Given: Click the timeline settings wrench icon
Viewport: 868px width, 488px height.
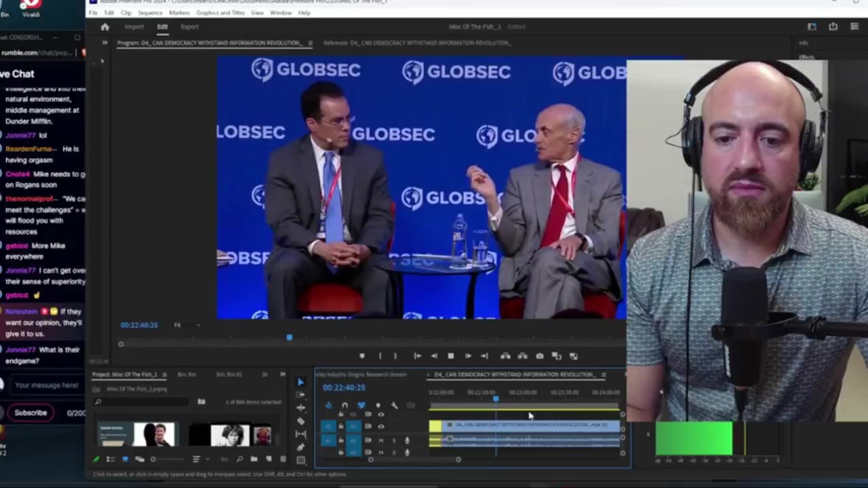Looking at the screenshot, I should coord(394,406).
